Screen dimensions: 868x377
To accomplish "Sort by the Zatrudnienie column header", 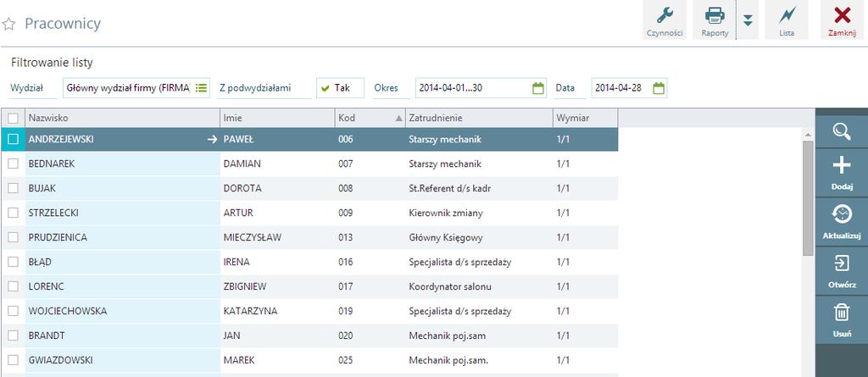I will coord(479,118).
